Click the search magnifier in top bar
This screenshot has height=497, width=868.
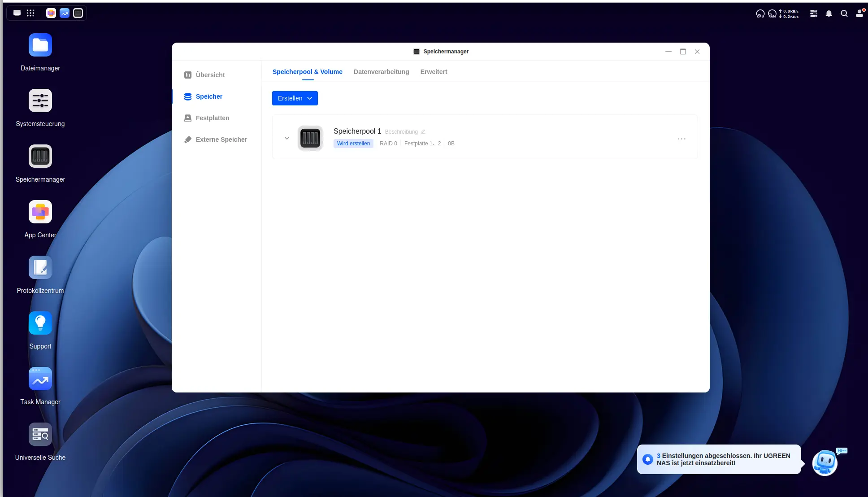click(x=844, y=13)
